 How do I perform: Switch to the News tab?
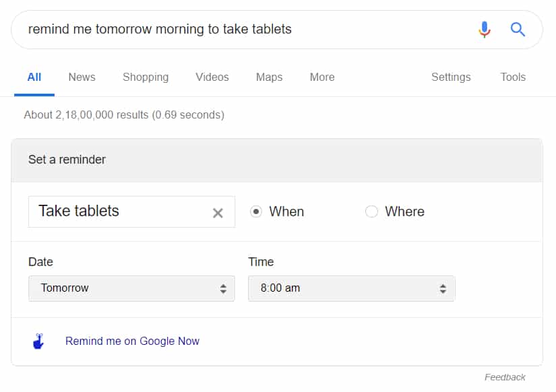[x=82, y=77]
